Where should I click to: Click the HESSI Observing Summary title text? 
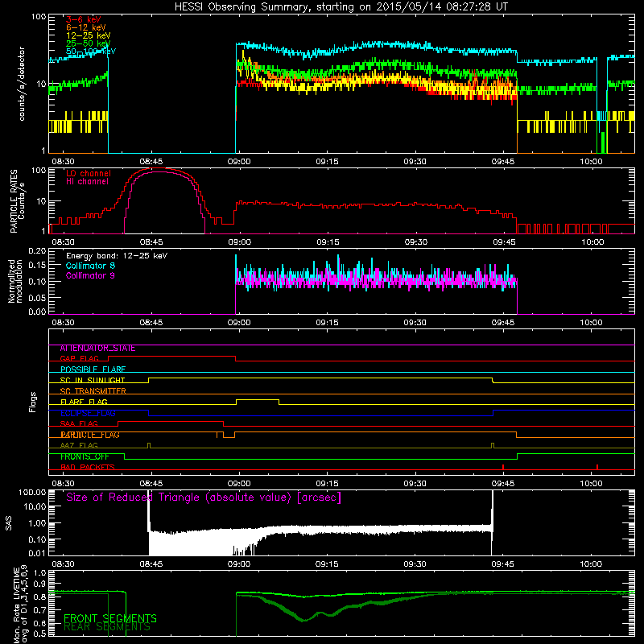[341, 7]
